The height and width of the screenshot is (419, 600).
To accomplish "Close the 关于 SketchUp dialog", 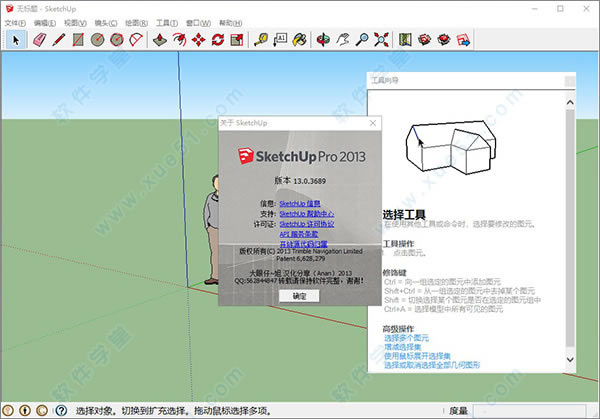I will (x=373, y=123).
